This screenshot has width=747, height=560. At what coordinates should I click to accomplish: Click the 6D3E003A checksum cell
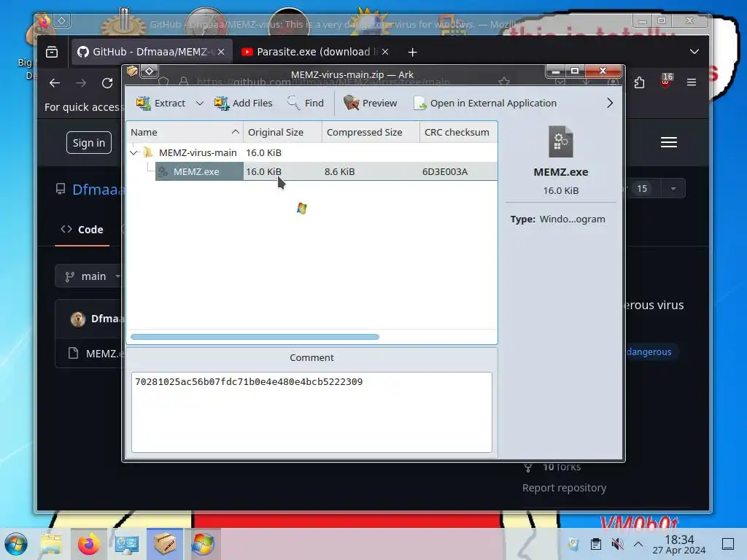[445, 171]
